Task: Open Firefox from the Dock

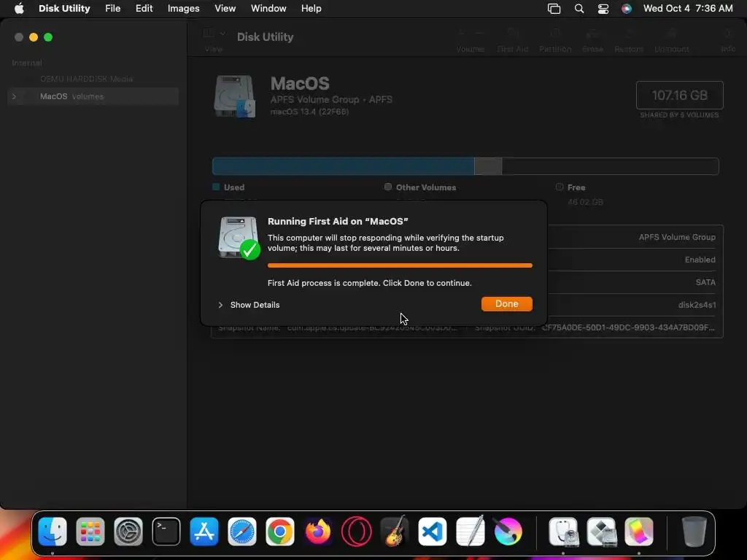Action: (318, 532)
